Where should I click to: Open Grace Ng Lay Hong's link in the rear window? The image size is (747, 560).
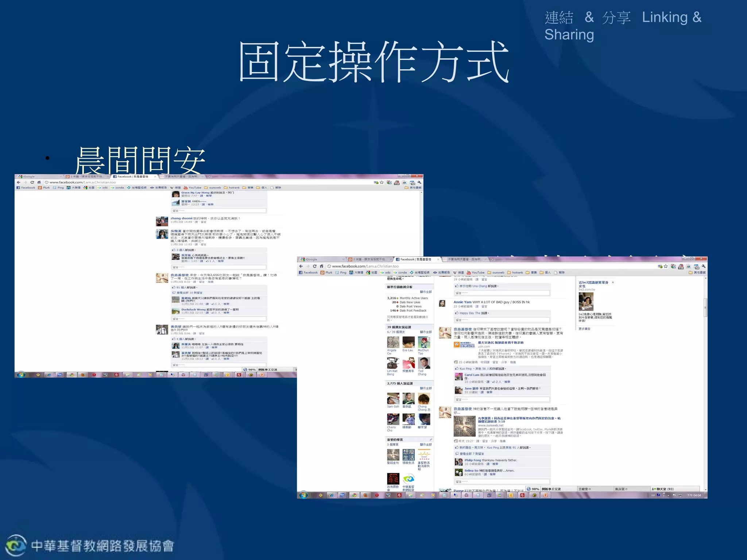(195, 192)
